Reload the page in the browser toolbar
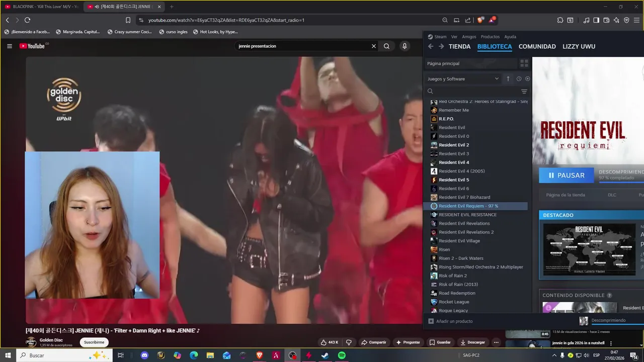644x362 pixels. (x=27, y=20)
